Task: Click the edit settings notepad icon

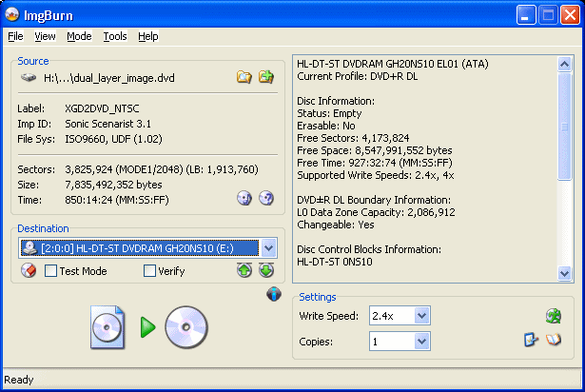Action: pos(531,340)
